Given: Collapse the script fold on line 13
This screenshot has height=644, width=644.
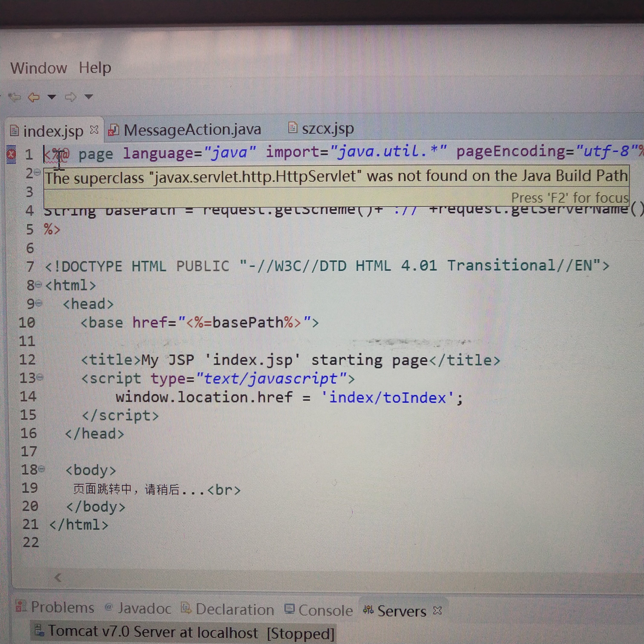Looking at the screenshot, I should click(x=40, y=378).
